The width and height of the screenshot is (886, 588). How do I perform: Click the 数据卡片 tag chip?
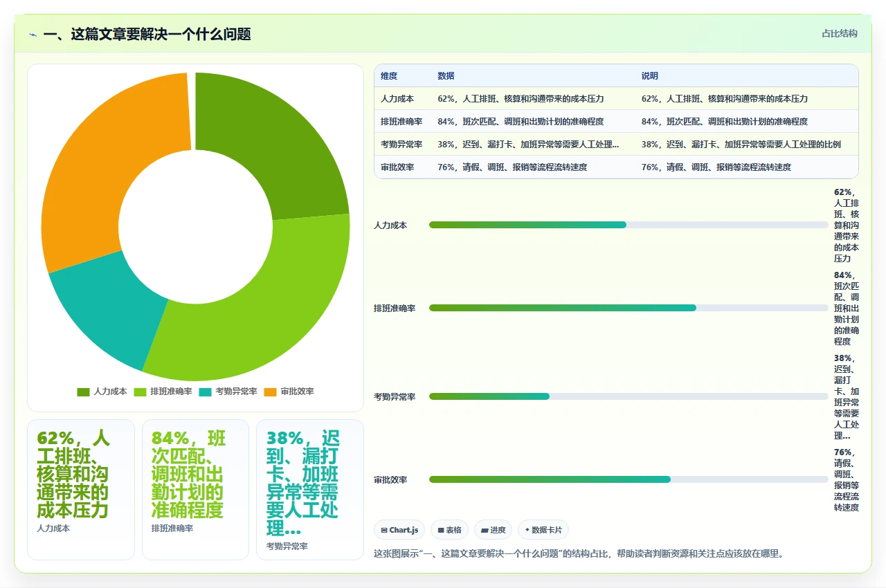[543, 530]
